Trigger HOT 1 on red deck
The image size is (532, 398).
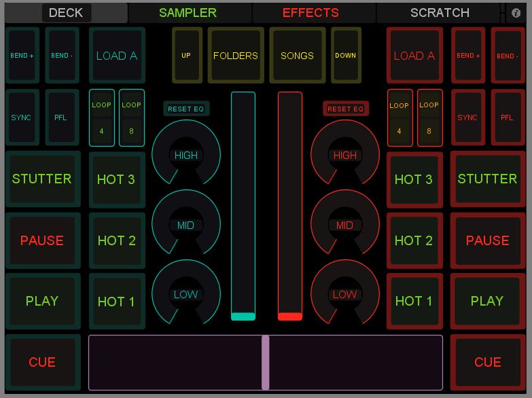[x=414, y=302]
